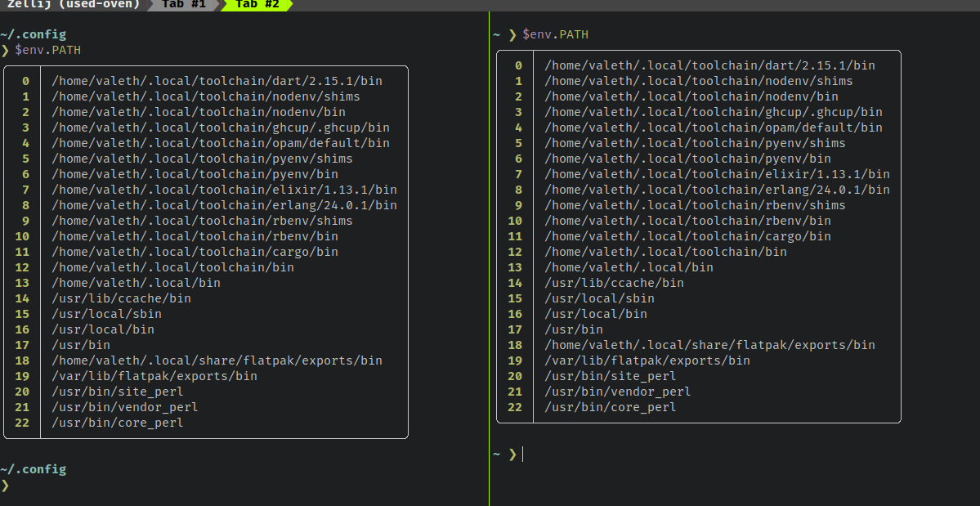980x506 pixels.
Task: Select /var/lib/flatpak/exports/bin in right pane
Action: coord(647,360)
